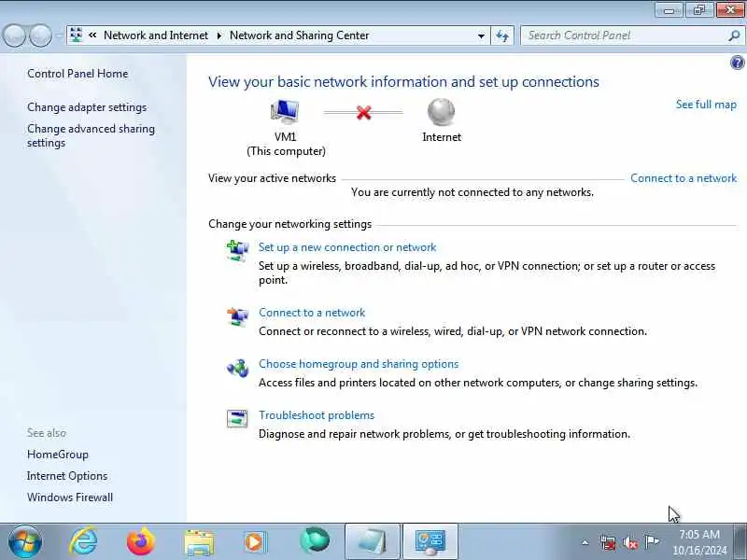Launch Firefox from taskbar
The height and width of the screenshot is (560, 747).
click(x=141, y=542)
